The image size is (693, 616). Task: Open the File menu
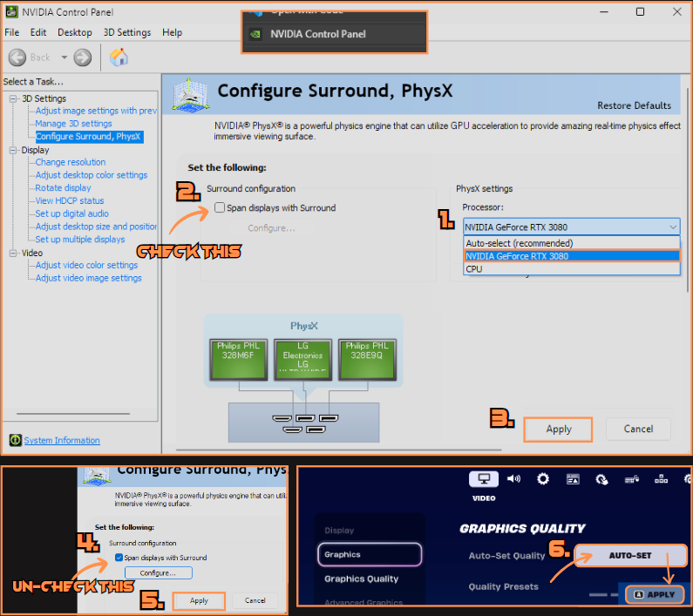[x=12, y=32]
